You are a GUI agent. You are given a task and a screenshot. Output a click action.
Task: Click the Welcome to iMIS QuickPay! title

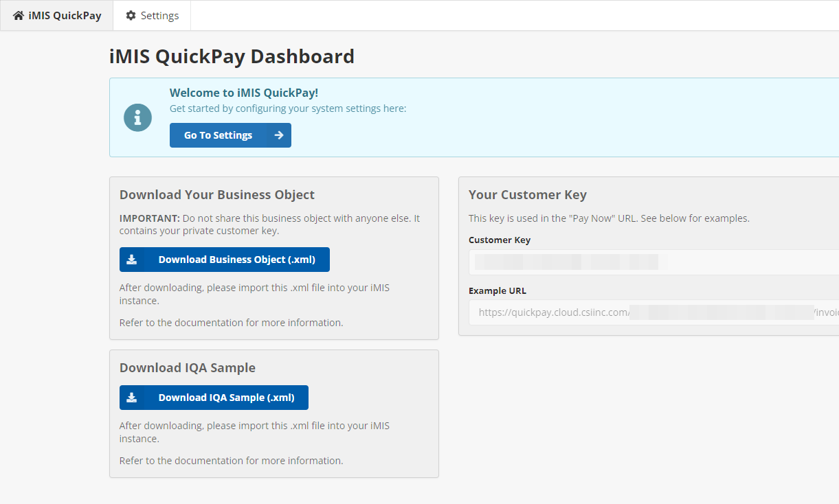(244, 93)
